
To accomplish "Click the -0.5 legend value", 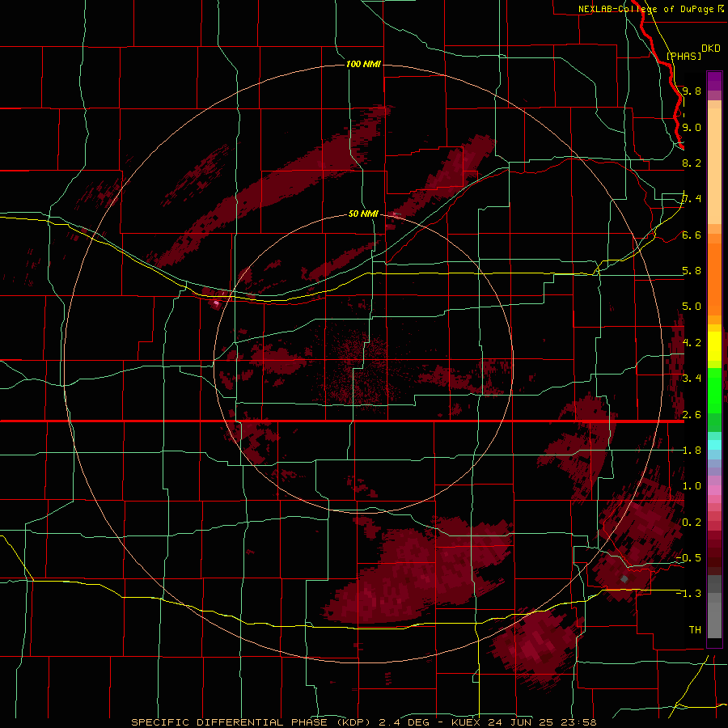I will 689,558.
